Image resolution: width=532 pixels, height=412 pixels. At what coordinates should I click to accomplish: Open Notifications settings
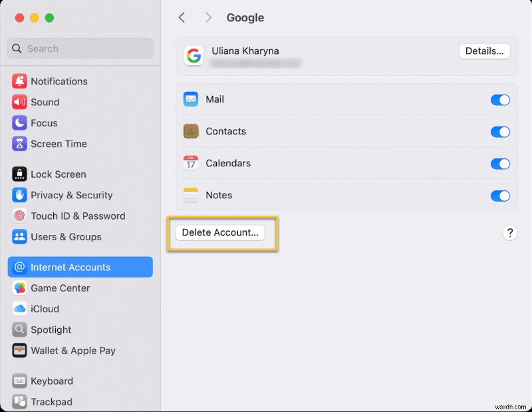(80, 81)
